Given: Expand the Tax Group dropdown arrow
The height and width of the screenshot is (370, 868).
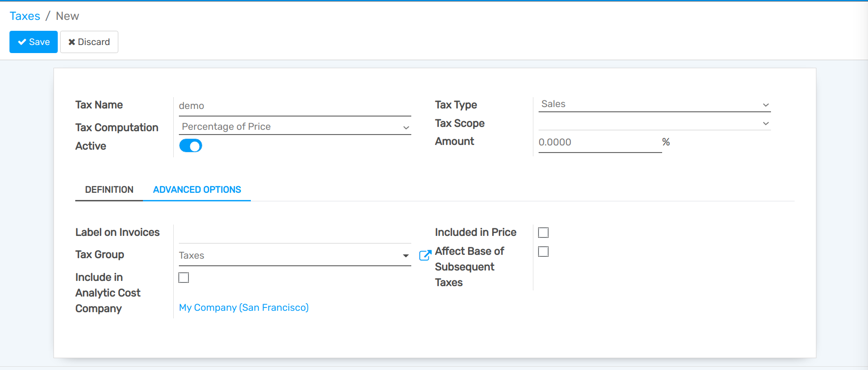Looking at the screenshot, I should (x=406, y=256).
